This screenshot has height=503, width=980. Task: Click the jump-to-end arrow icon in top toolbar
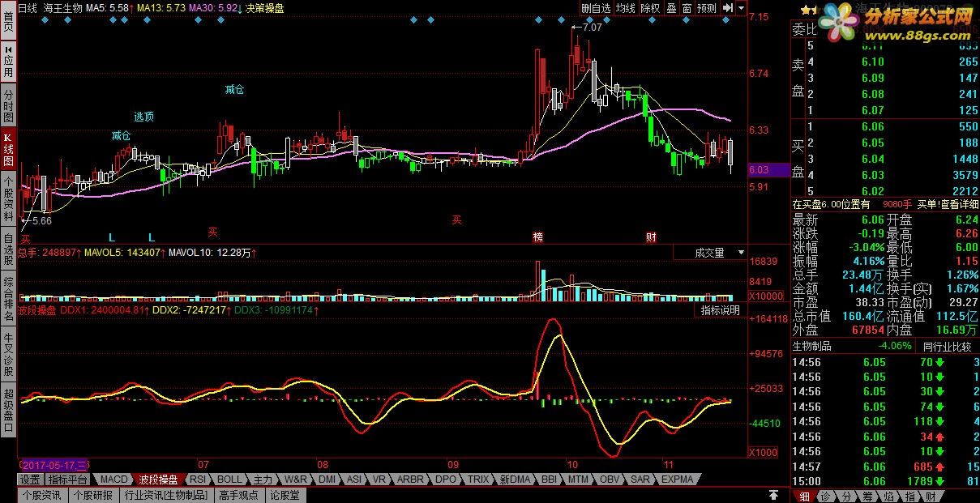coord(728,7)
